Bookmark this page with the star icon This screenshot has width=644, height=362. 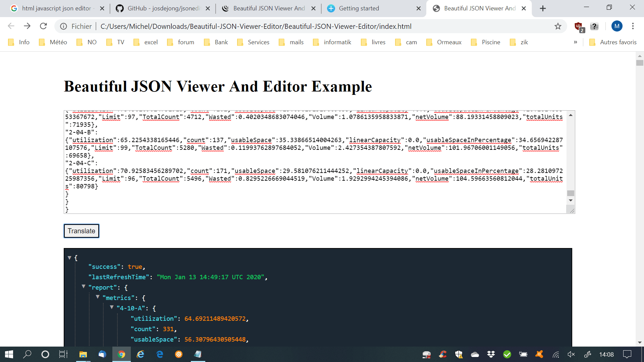point(558,26)
